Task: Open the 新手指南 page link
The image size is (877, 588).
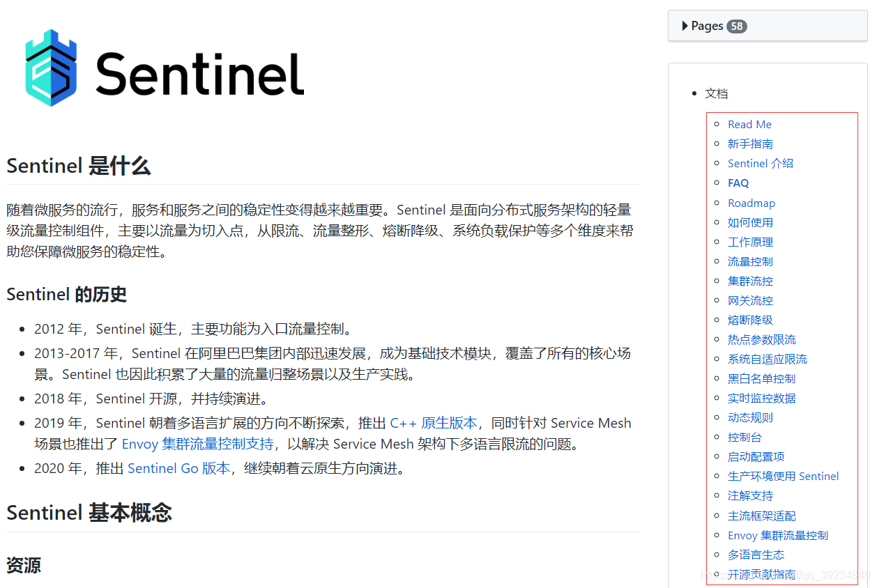Action: [750, 144]
